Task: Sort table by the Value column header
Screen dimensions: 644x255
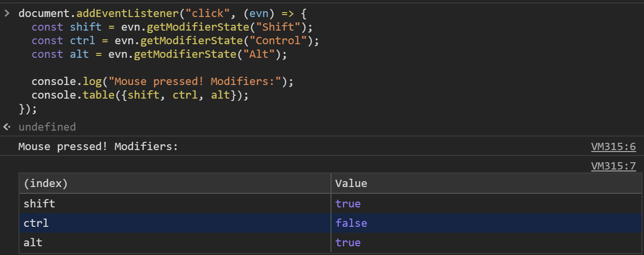Action: coord(351,183)
